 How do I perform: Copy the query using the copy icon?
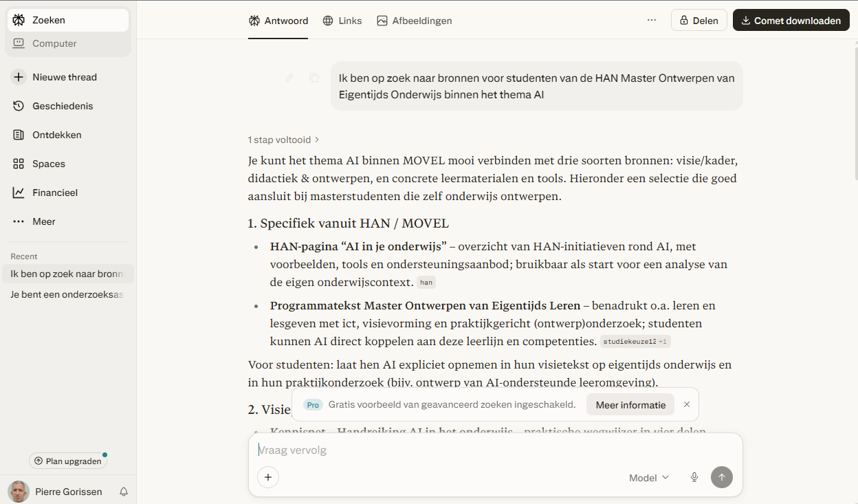tap(314, 78)
